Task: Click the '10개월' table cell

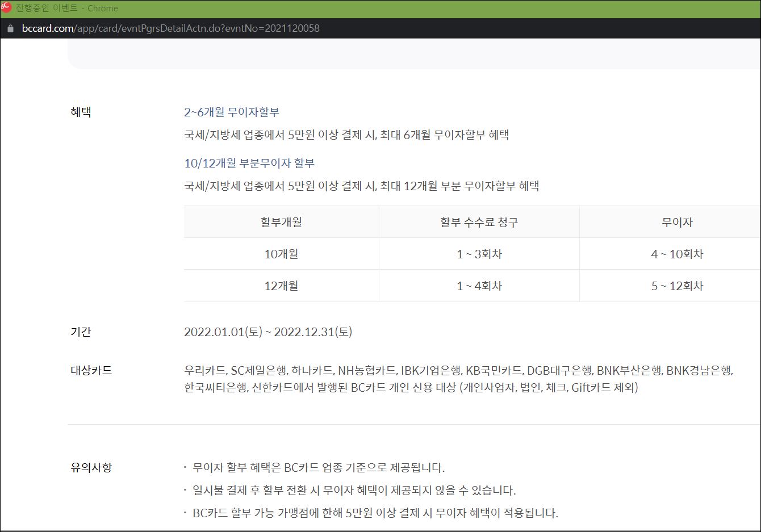Action: point(281,254)
